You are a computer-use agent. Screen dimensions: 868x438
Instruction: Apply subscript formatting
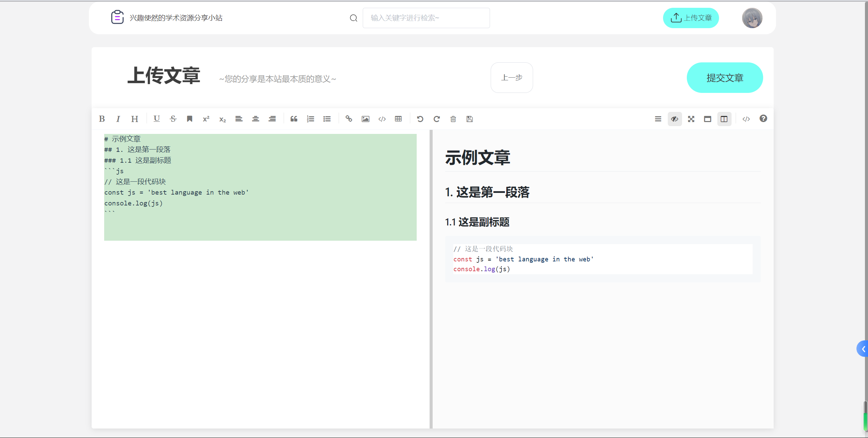point(223,119)
